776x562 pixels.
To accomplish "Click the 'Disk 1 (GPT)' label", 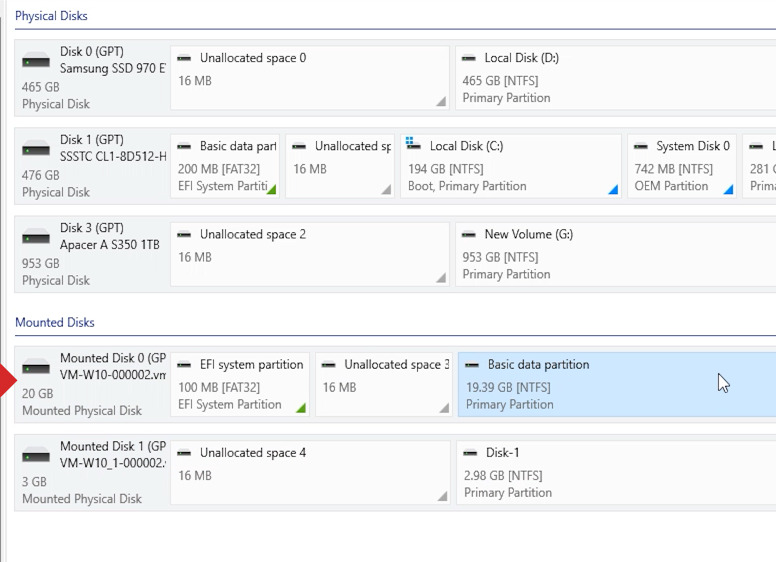I will [92, 140].
